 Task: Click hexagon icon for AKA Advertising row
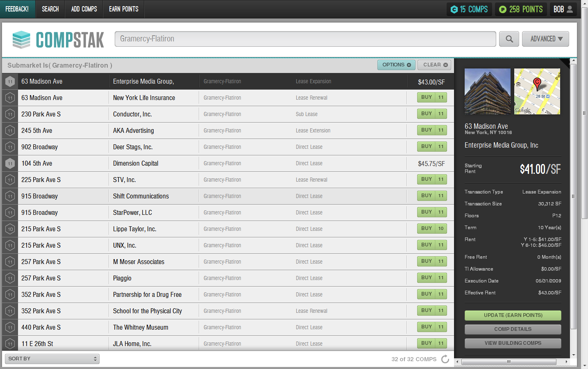10,131
